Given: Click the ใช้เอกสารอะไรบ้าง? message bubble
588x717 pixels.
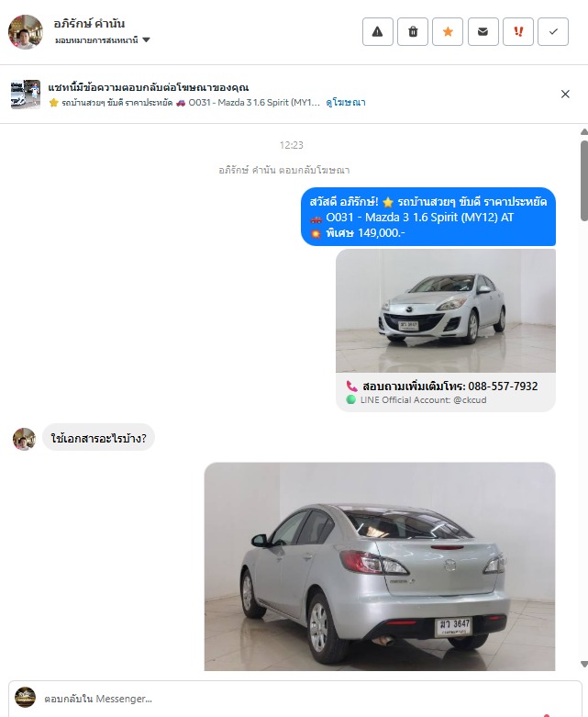Looking at the screenshot, I should tap(99, 438).
